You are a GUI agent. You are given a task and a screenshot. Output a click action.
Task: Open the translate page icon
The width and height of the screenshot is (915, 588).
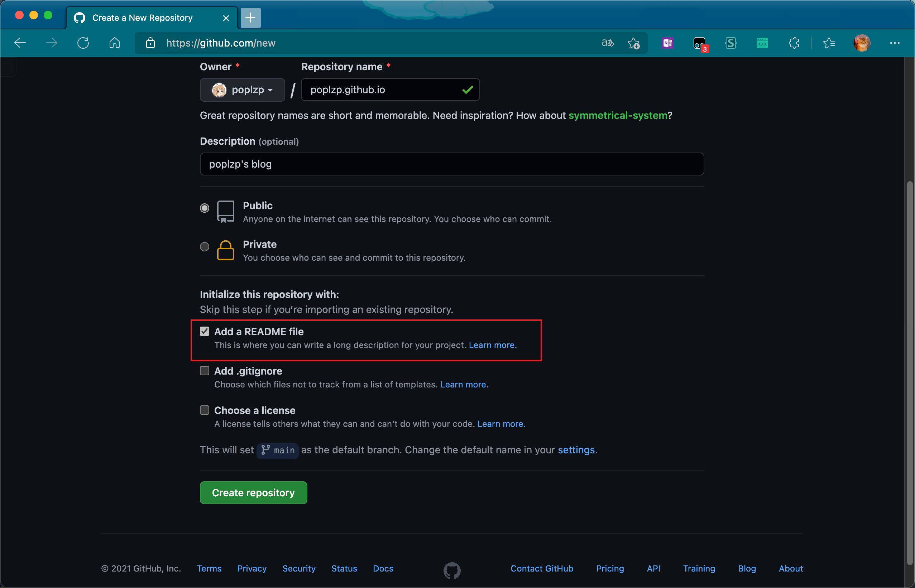608,43
